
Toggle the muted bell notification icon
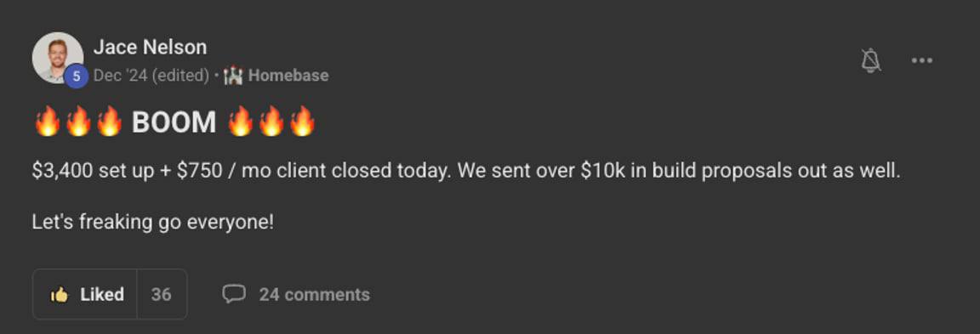coord(870,60)
